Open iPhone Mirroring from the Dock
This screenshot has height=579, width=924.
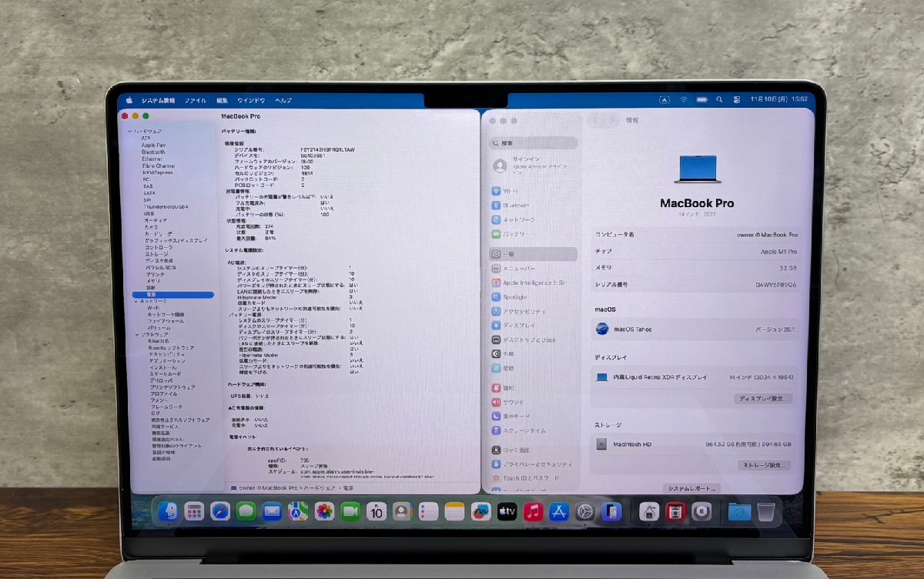[611, 511]
